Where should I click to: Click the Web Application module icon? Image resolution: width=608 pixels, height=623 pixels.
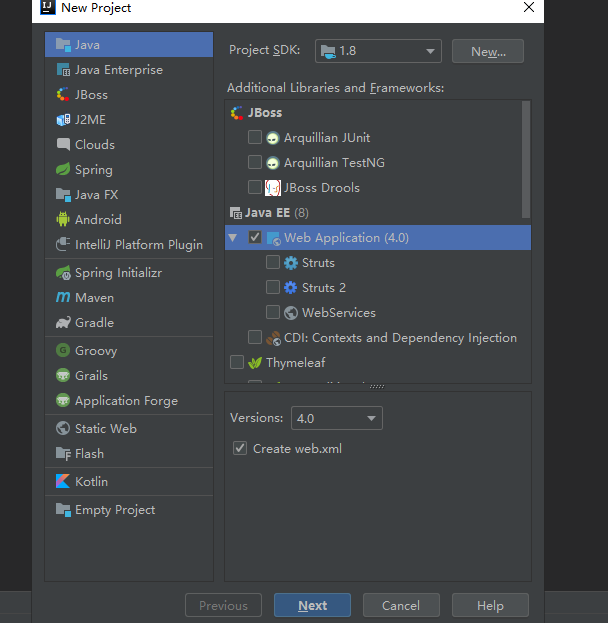pyautogui.click(x=273, y=238)
